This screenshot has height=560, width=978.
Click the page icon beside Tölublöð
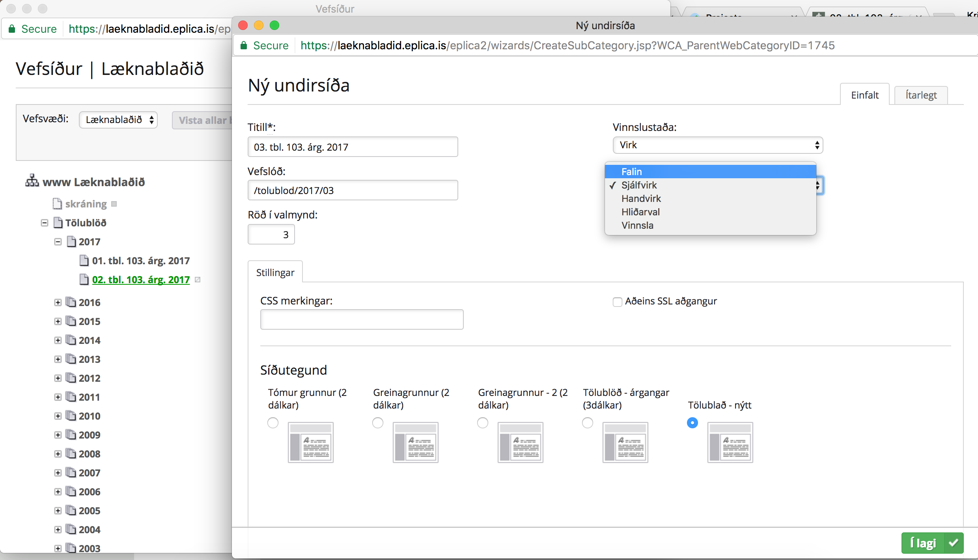point(58,222)
